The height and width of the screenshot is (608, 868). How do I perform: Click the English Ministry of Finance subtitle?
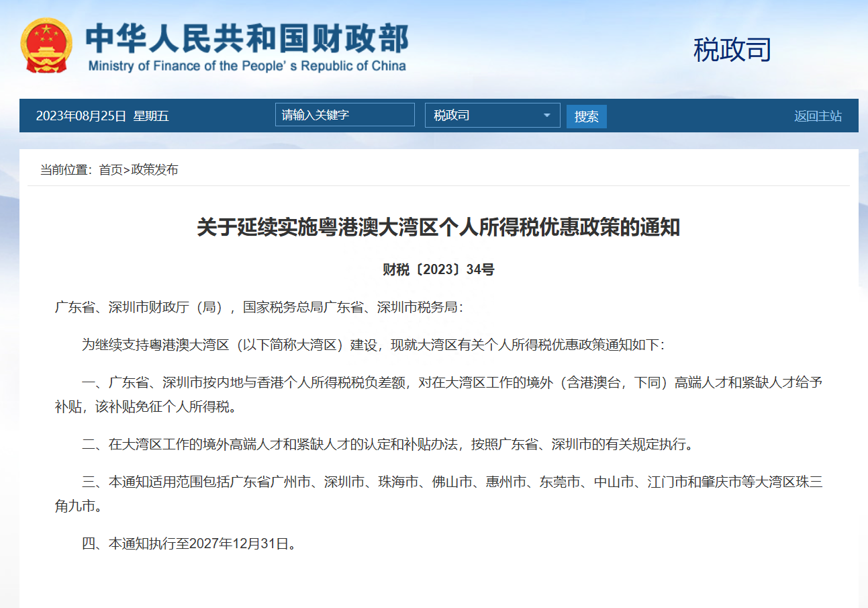[x=246, y=66]
